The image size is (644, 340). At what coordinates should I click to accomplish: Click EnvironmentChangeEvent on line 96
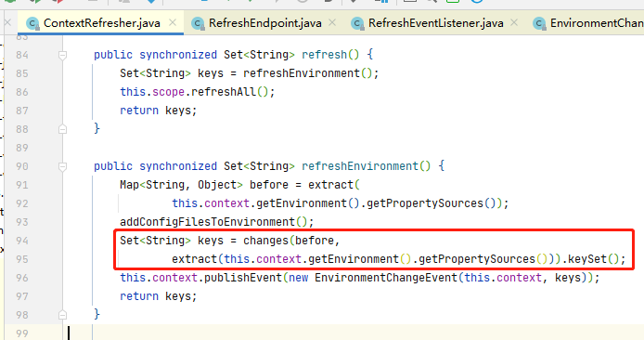point(386,278)
